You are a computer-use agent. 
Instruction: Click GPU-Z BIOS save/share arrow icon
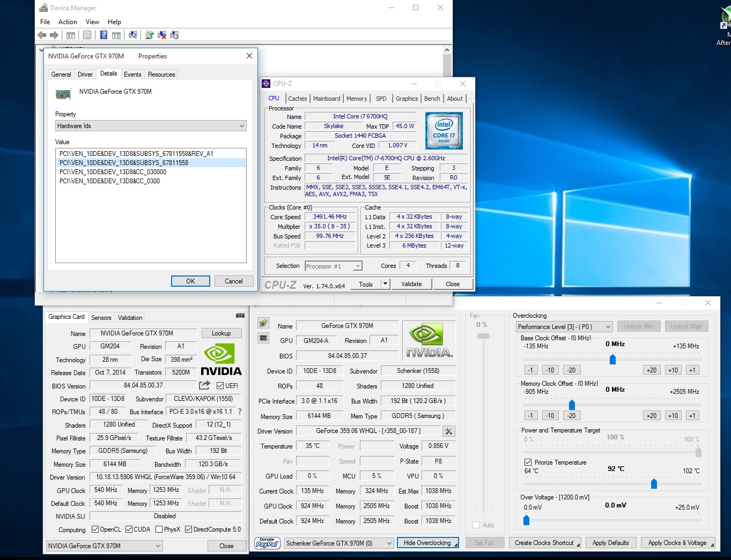(x=204, y=385)
